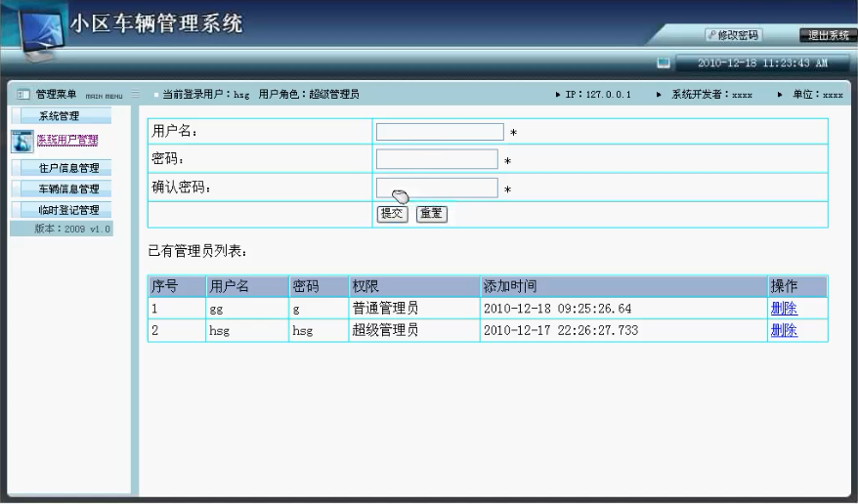Click the 当前登录用户：hsg text
The height and width of the screenshot is (504, 858).
[206, 95]
